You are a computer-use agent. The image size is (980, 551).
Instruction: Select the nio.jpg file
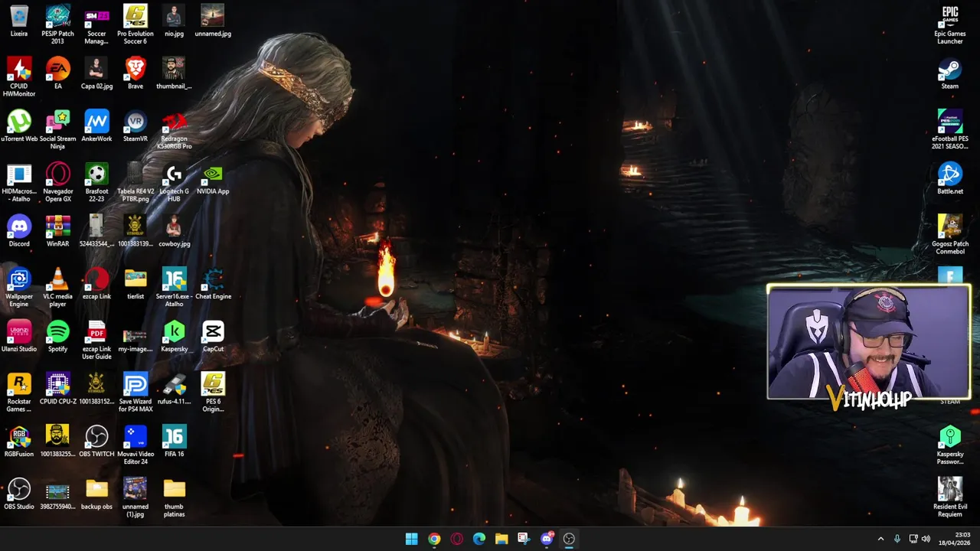[174, 21]
